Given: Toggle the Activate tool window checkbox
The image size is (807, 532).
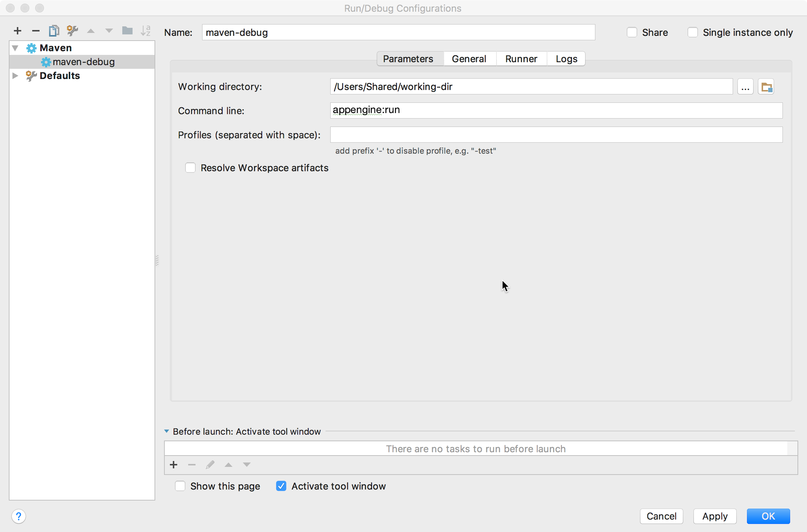Looking at the screenshot, I should click(281, 486).
